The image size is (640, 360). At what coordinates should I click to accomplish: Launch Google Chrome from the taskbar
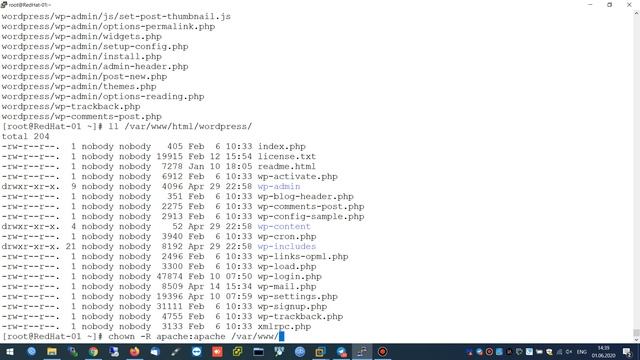pos(93,351)
